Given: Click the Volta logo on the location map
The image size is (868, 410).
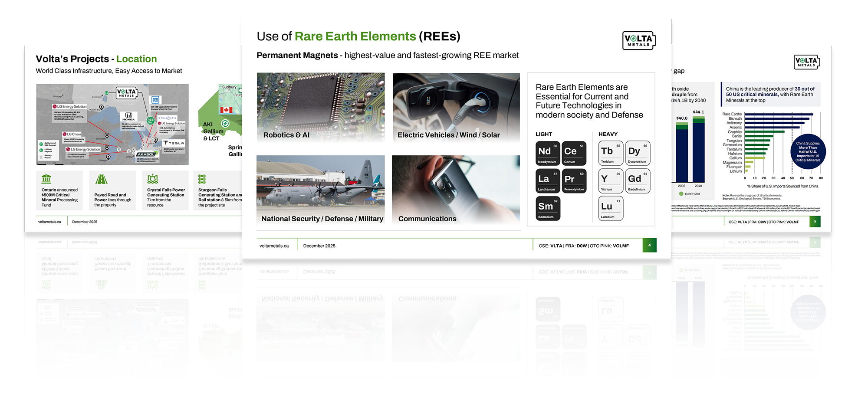Looking at the screenshot, I should (126, 92).
